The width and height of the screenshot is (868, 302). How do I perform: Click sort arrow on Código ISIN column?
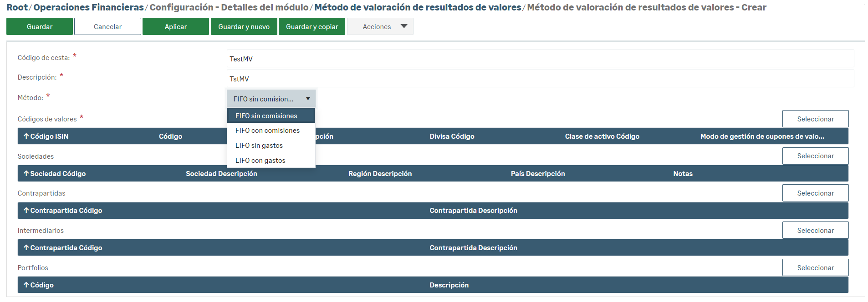(26, 136)
